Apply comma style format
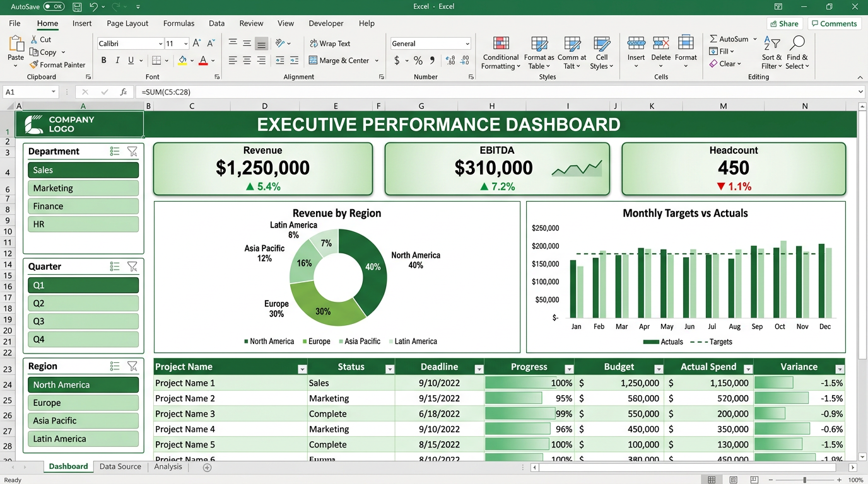Viewport: 868px width, 484px height. pos(432,60)
